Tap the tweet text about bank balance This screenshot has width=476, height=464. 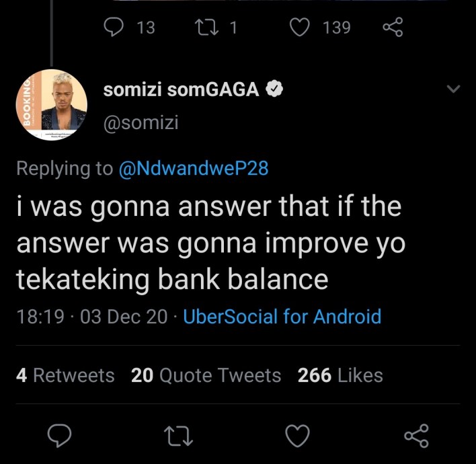210,242
